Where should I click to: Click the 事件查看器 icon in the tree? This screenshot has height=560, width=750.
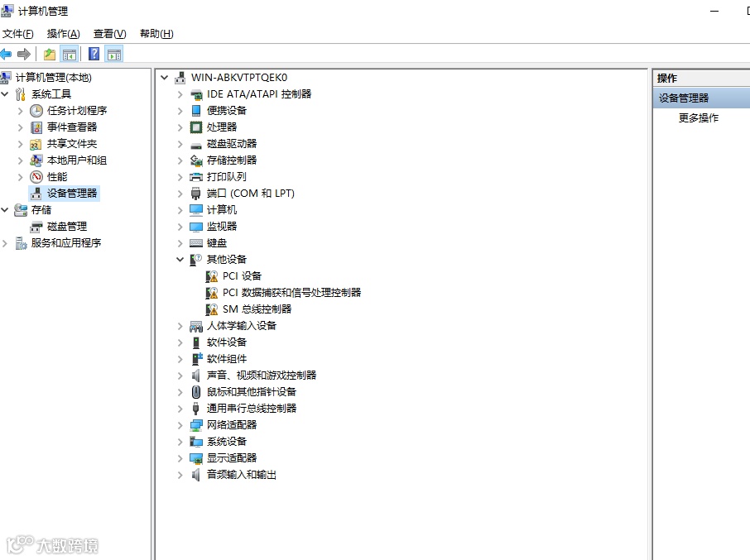[36, 127]
